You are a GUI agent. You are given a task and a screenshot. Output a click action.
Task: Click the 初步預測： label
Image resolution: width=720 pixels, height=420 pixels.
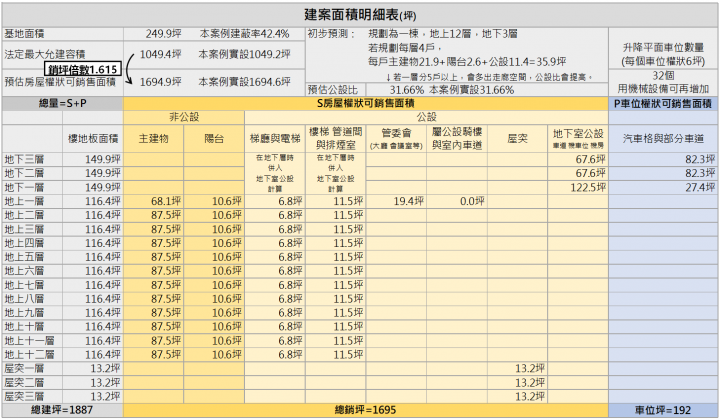[332, 34]
